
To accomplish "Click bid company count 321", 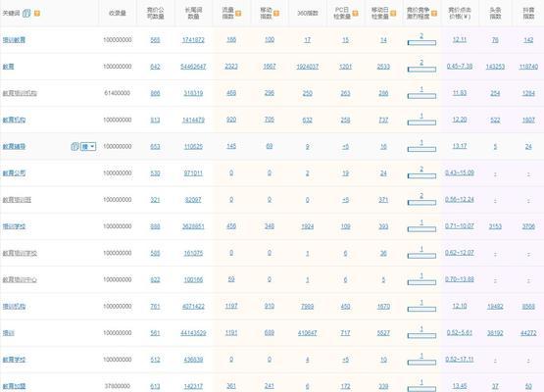I will [x=155, y=200].
